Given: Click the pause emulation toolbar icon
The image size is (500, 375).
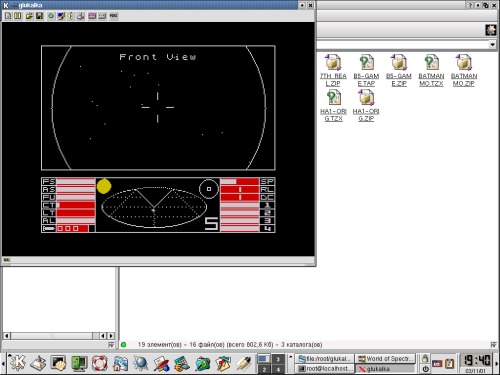Looking at the screenshot, I should click(18, 16).
